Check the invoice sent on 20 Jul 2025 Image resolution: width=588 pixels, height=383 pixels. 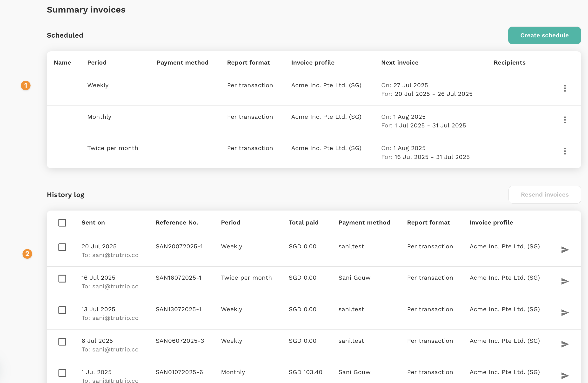[x=62, y=247]
